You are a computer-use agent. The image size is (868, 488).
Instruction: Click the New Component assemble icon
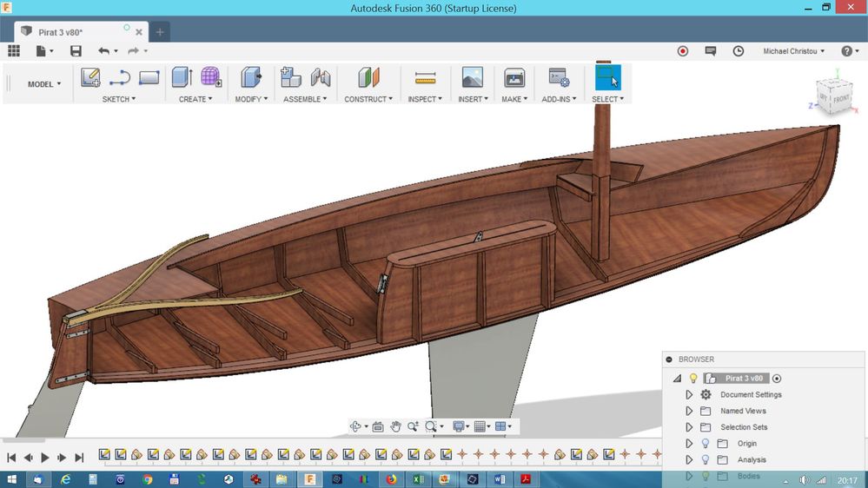(290, 77)
